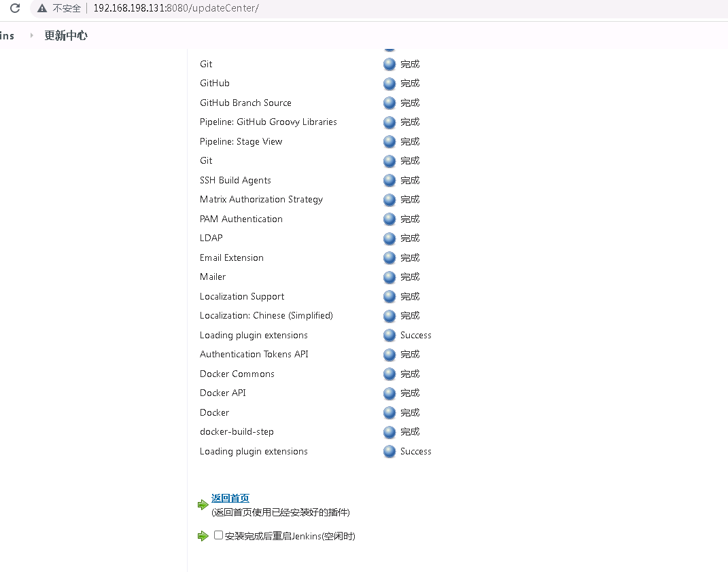Click the Pipeline: GitHub Groovy Libraries text

pos(268,122)
